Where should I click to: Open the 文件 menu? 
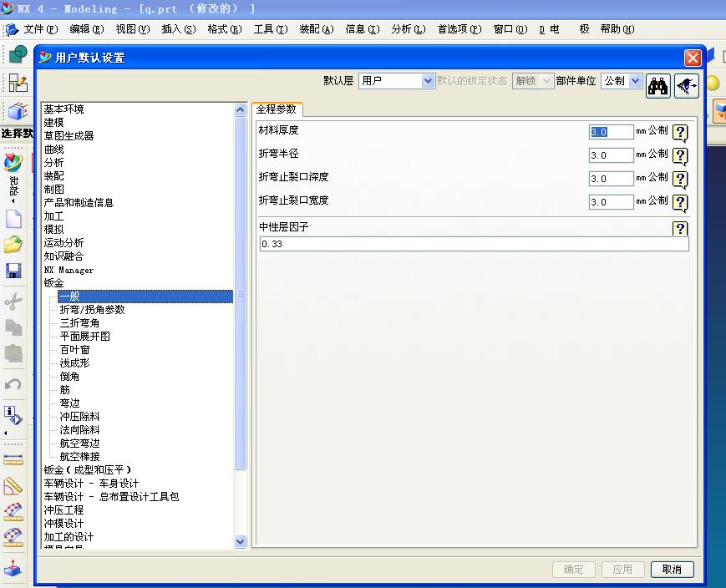[40, 29]
